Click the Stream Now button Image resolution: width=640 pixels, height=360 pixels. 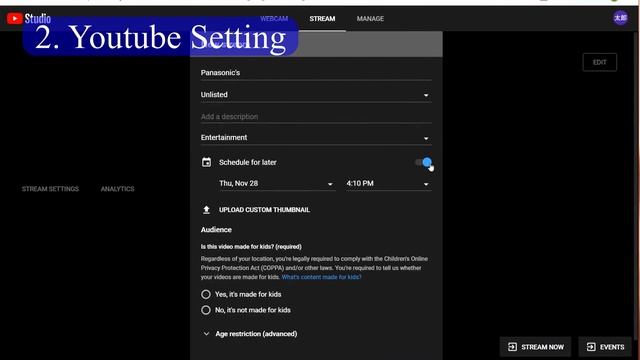[536, 347]
